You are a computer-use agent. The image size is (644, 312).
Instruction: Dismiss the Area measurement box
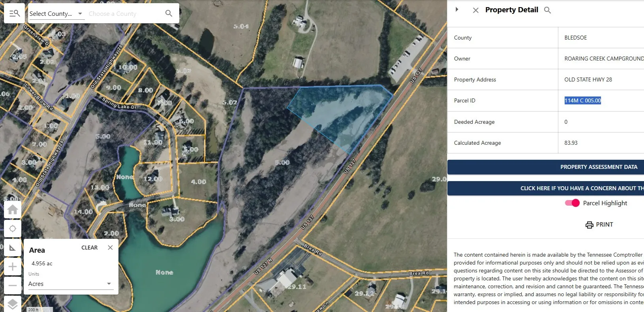point(110,248)
